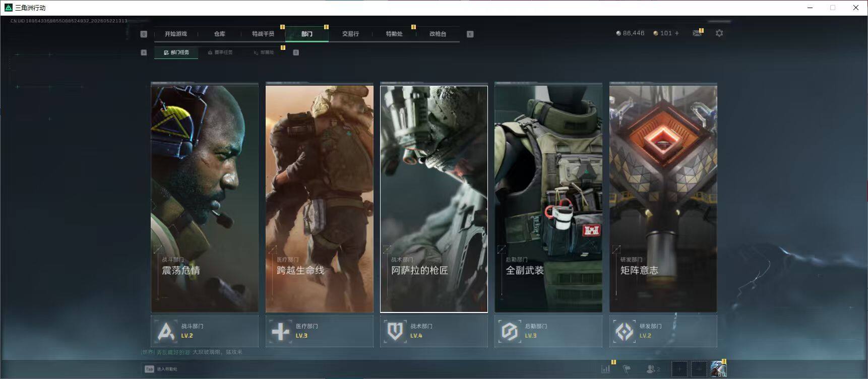This screenshot has width=868, height=379.
Task: Open the 跨越生命线 medical department card
Action: pos(320,199)
